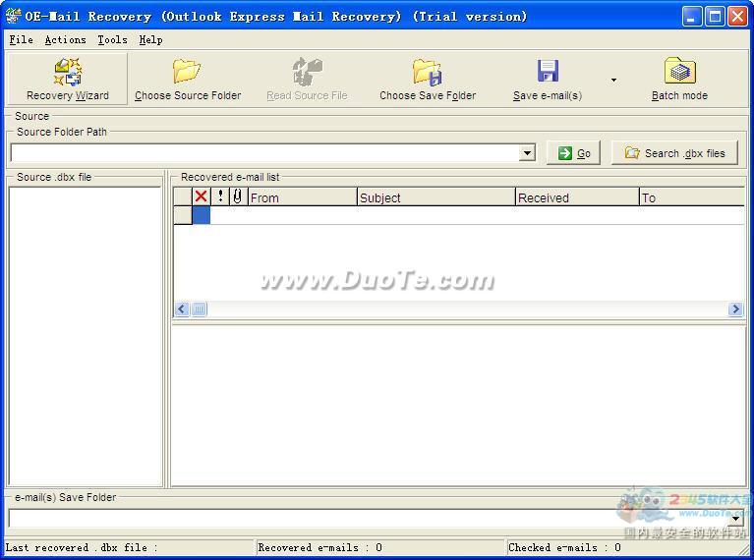Viewport: 754px width, 560px height.
Task: Click 'Recovered e-mails : 0' status text
Action: click(x=320, y=547)
